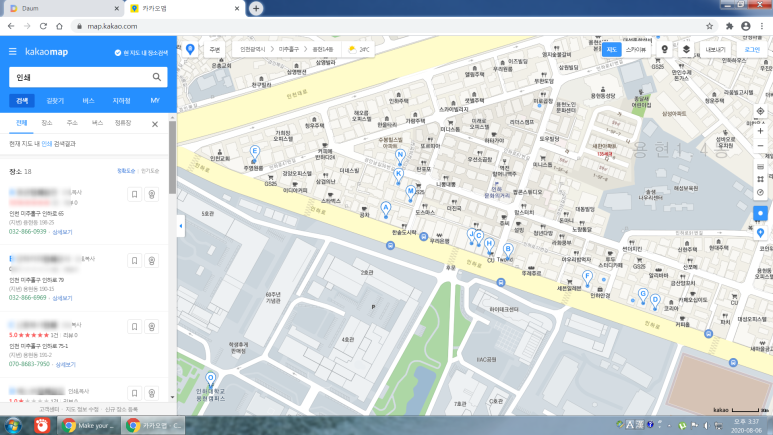
Task: Open the 인천광역시 region dropdown
Action: (252, 49)
